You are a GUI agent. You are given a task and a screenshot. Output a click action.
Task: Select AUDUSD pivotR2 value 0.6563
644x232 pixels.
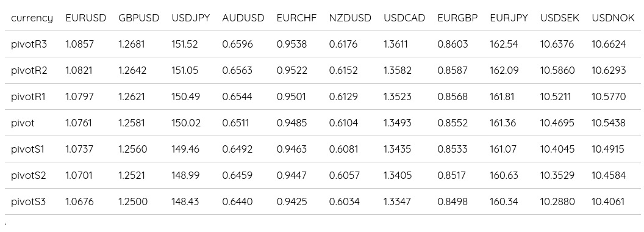tap(237, 70)
